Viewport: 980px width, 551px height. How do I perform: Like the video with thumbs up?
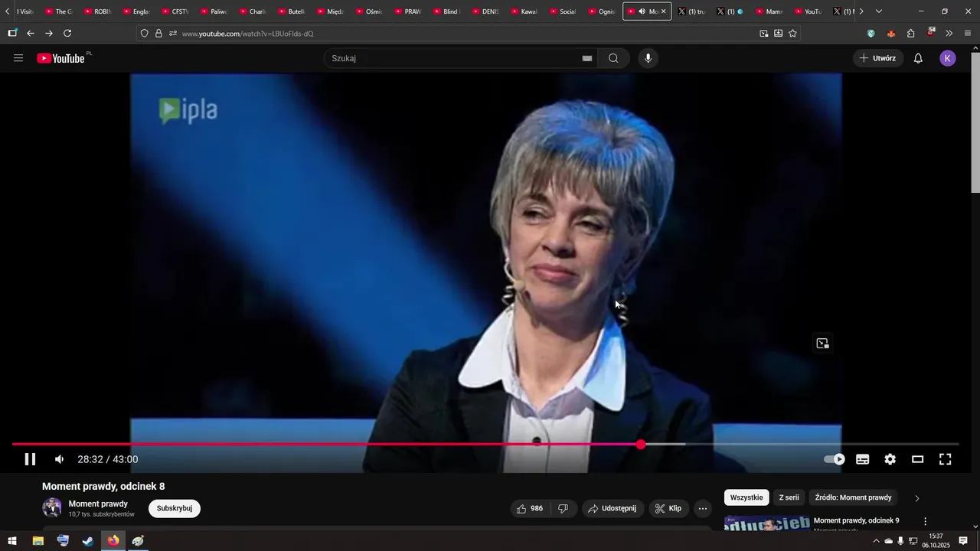(530, 508)
